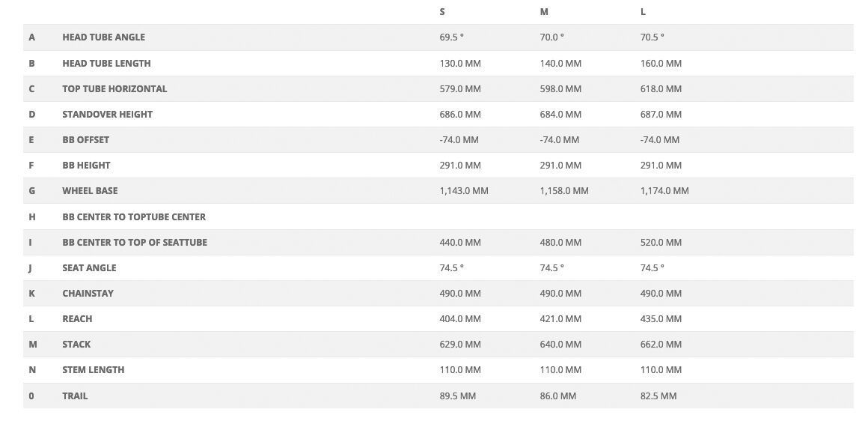Select the TRAIL row label
Viewport: 868px width, 424px height.
point(75,396)
